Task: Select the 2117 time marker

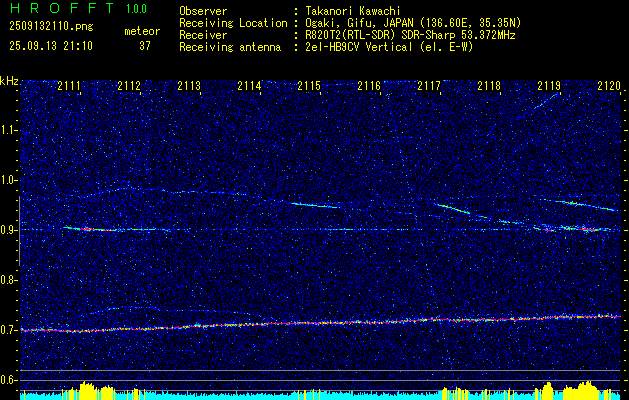Action: [x=429, y=87]
